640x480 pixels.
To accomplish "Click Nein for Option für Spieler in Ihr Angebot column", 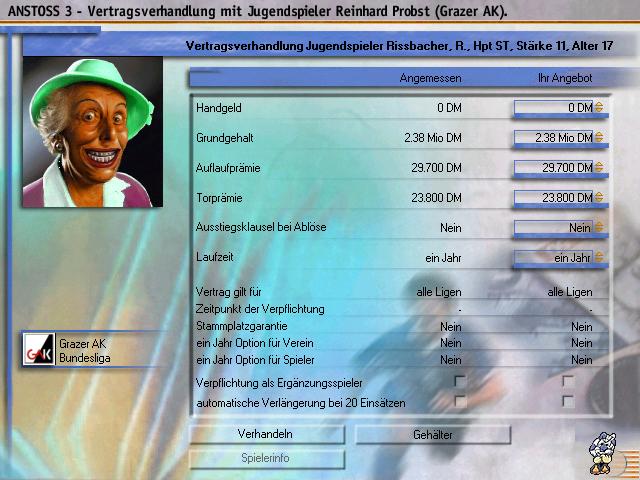I will click(582, 360).
